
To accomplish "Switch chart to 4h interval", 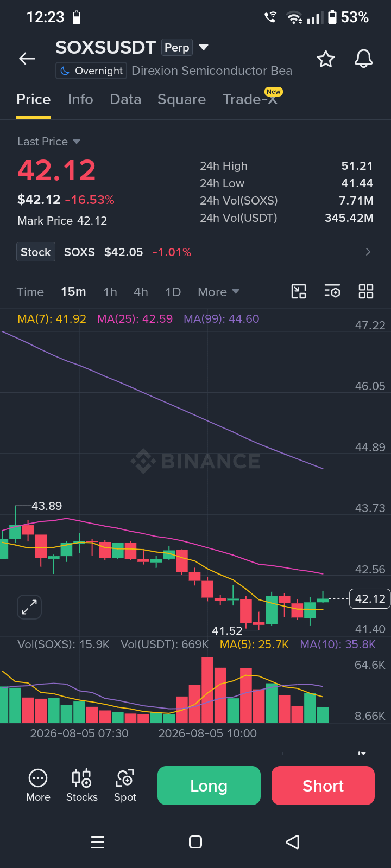I will click(x=141, y=292).
